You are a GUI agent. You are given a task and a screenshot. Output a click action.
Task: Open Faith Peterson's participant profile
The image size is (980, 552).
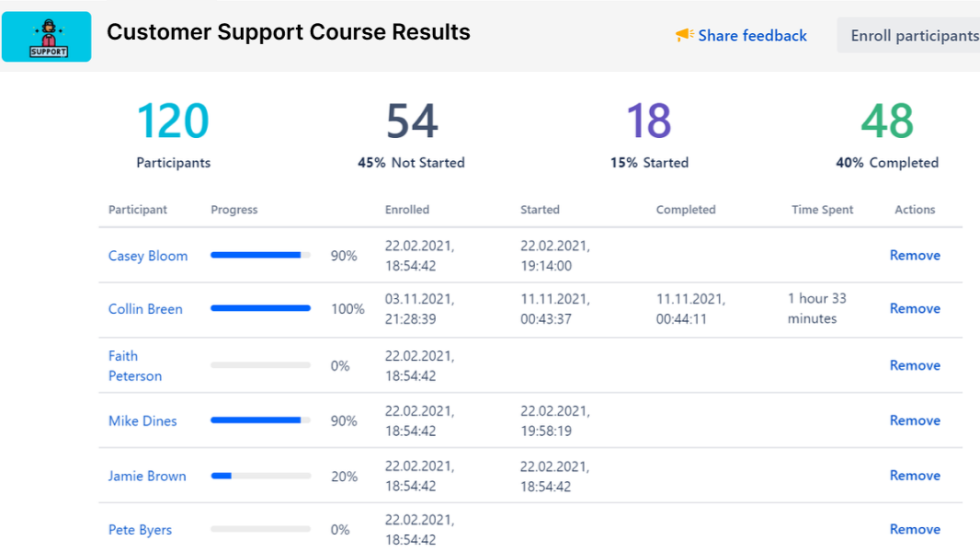(134, 365)
